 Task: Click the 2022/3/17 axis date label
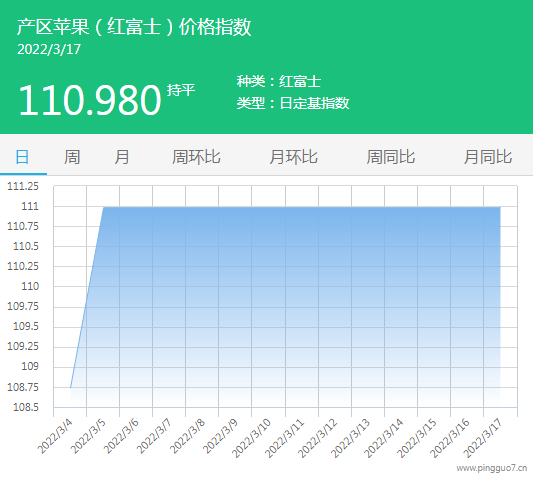click(x=483, y=439)
